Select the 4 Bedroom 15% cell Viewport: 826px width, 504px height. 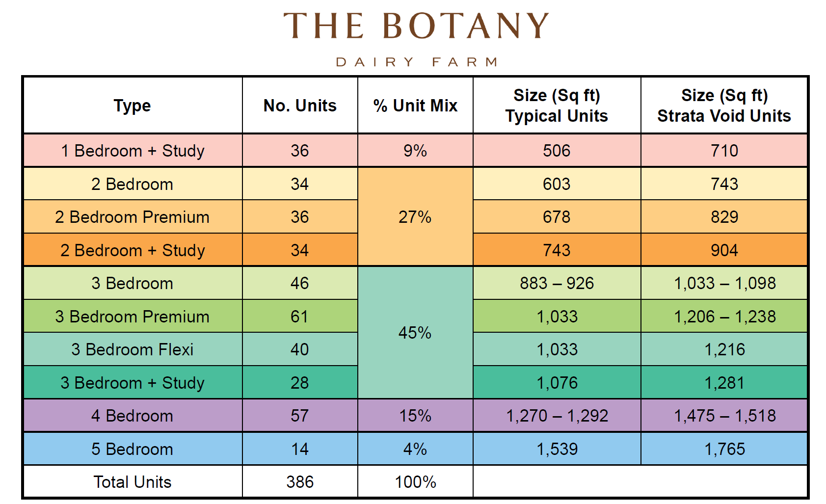click(x=415, y=416)
